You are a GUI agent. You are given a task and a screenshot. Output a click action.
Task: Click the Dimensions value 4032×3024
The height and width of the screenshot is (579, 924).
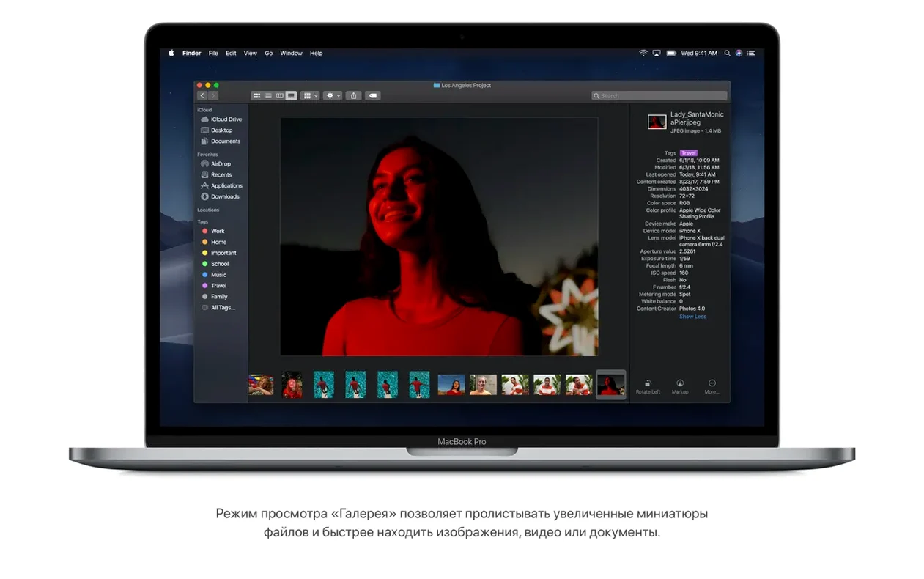pyautogui.click(x=695, y=189)
